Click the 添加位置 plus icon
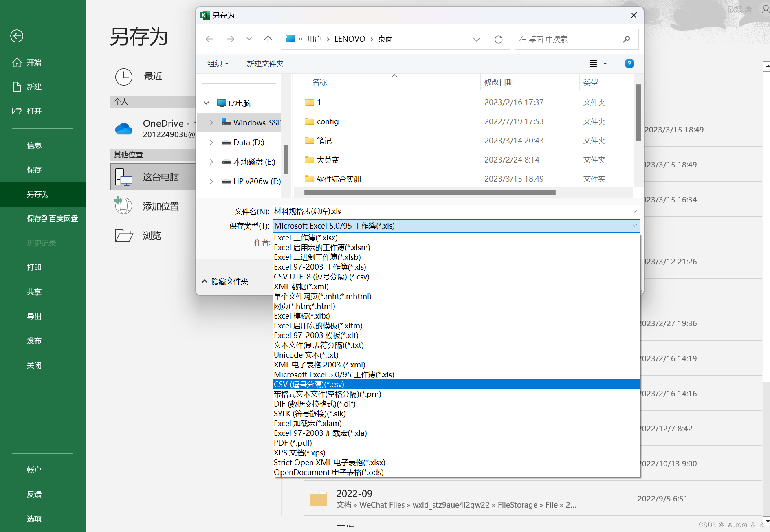 (x=123, y=206)
